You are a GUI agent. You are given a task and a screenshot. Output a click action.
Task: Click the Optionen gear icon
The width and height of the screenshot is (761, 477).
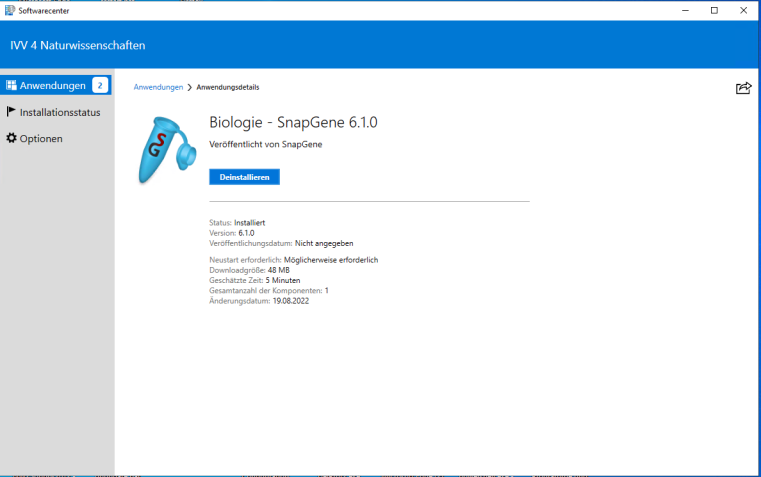tap(11, 138)
